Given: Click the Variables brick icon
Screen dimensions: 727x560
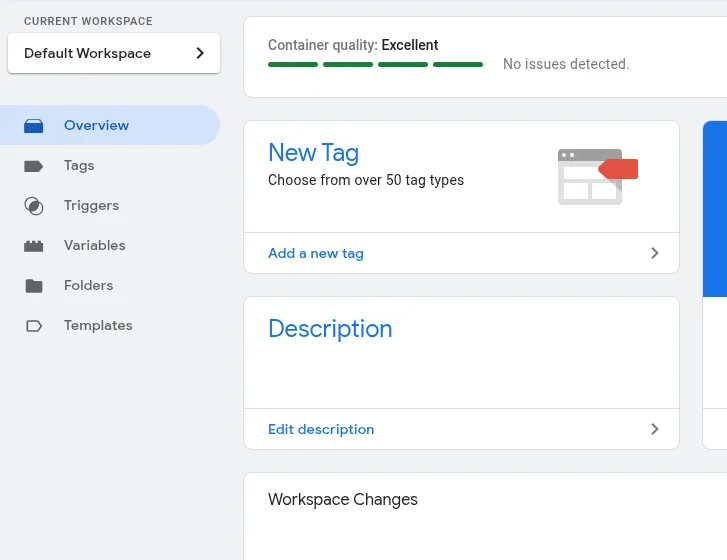Looking at the screenshot, I should coord(33,246).
